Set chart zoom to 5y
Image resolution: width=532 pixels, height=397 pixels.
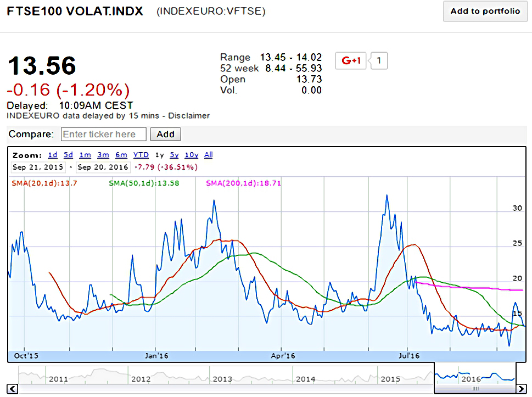(x=174, y=155)
